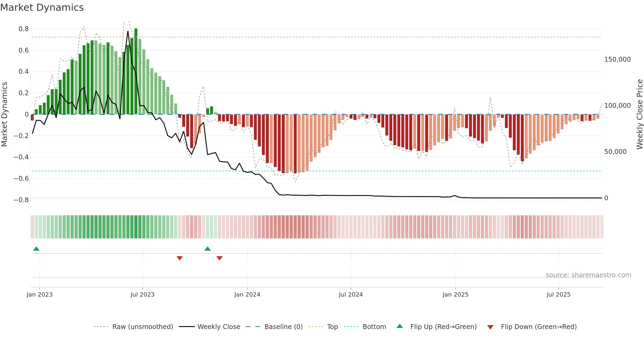Toggle the Baseline (0) legend entry
The image size is (644, 362).
click(274, 327)
